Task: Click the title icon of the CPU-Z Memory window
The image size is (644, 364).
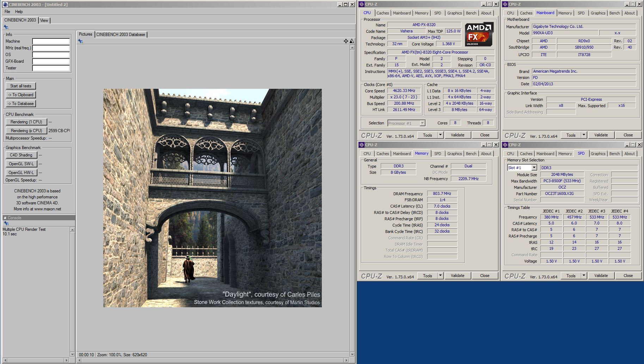Action: click(362, 145)
